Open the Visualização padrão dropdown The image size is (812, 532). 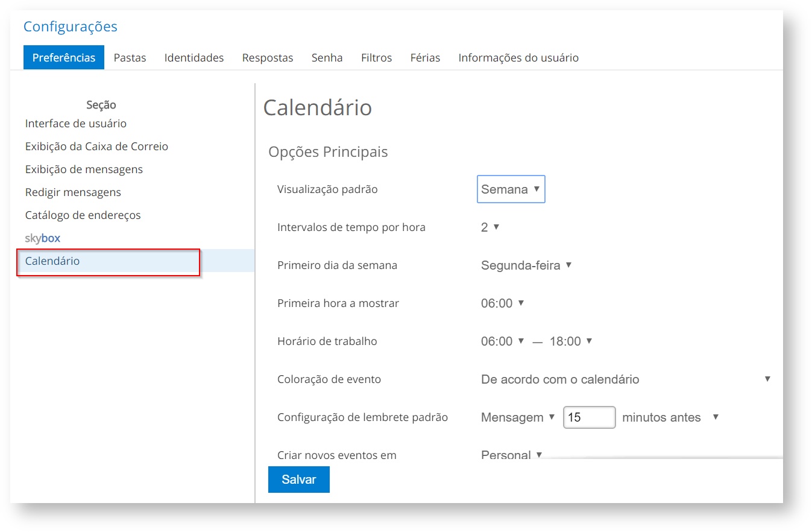coord(511,189)
